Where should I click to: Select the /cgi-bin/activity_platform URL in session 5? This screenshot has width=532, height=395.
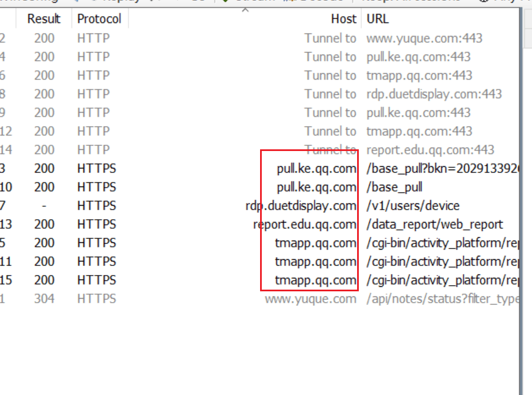(x=442, y=243)
